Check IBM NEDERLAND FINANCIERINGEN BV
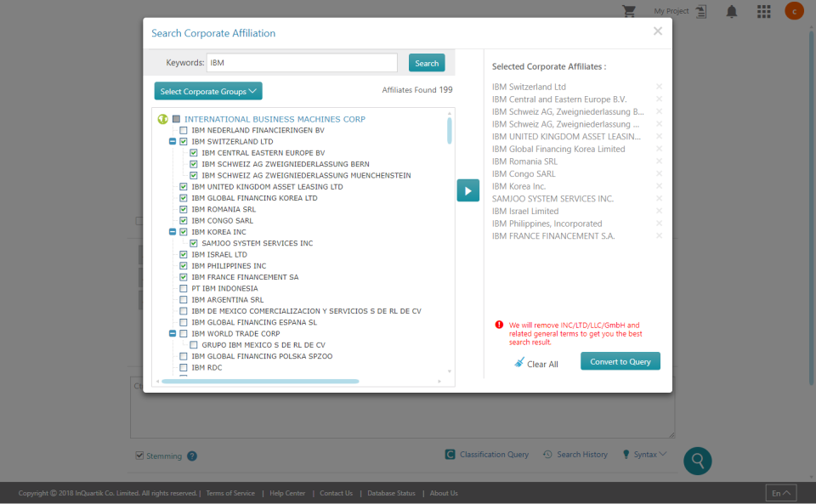This screenshot has height=504, width=816. [x=184, y=131]
